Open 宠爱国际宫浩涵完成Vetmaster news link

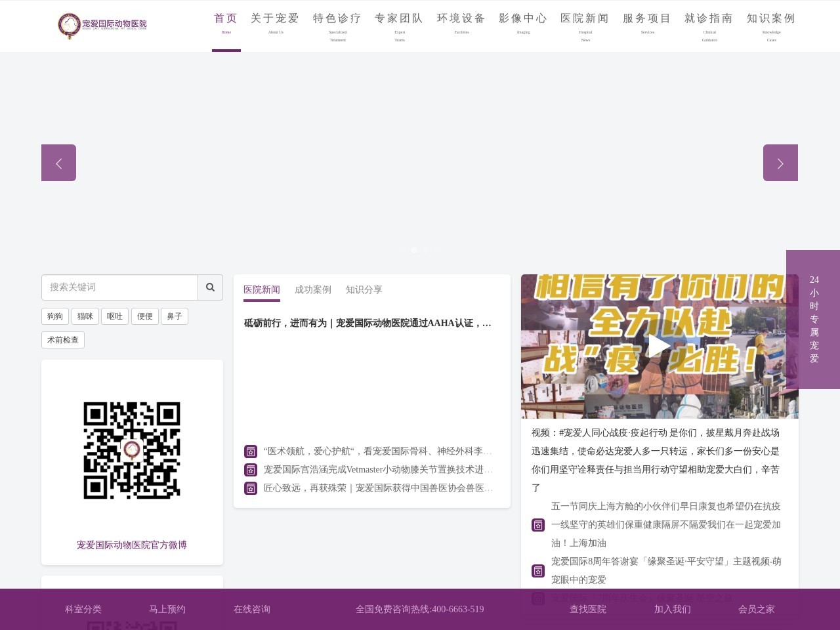[378, 470]
